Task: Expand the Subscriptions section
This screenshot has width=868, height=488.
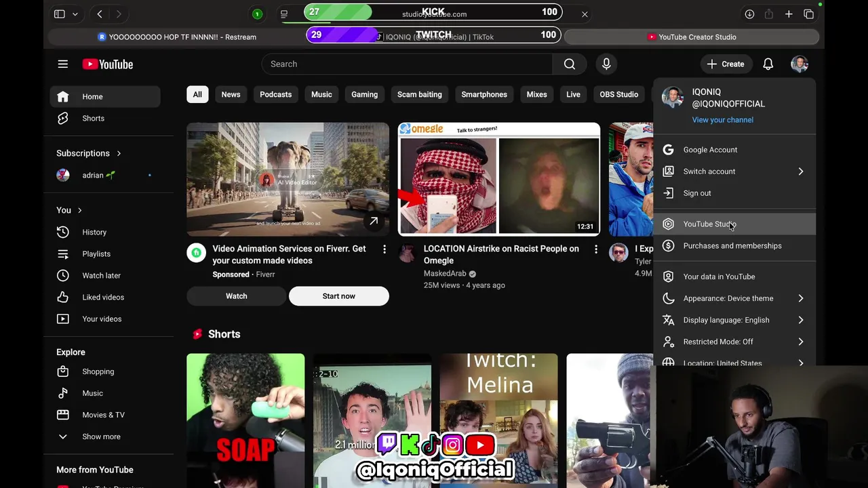Action: tap(89, 153)
